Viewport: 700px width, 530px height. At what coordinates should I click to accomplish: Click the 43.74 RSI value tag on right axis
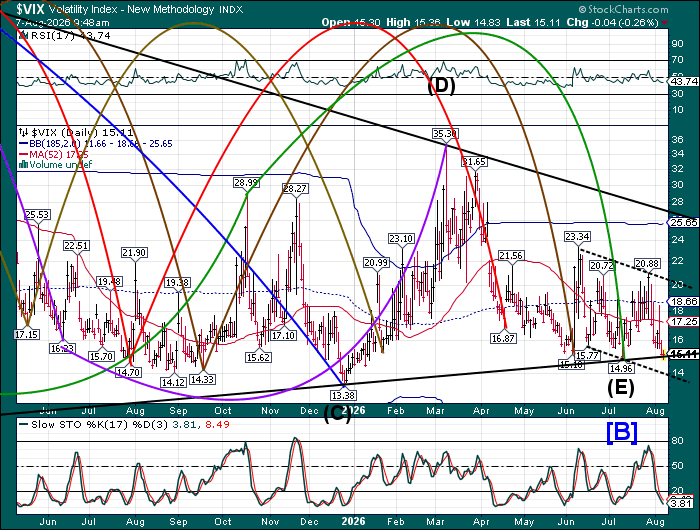683,81
